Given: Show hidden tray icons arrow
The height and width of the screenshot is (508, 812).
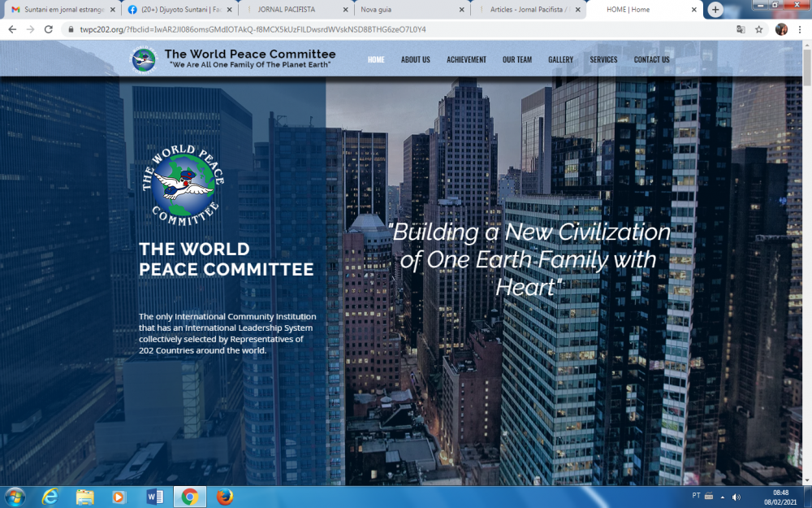Looking at the screenshot, I should pos(723,497).
